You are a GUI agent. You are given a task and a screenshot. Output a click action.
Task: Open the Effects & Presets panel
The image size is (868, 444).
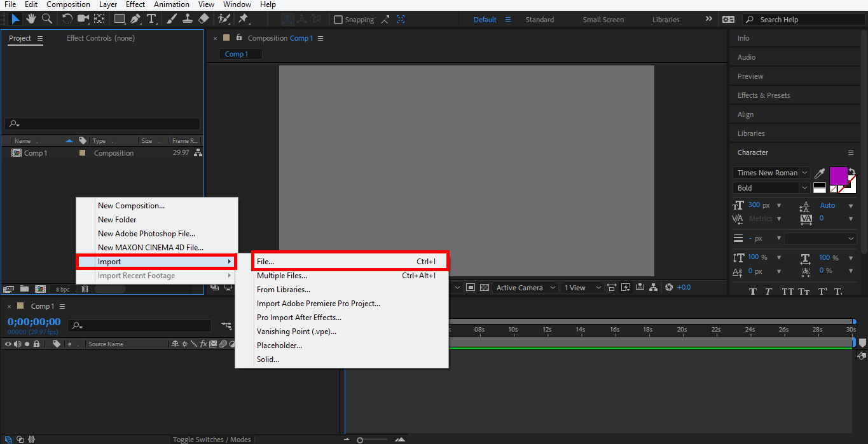tap(764, 95)
